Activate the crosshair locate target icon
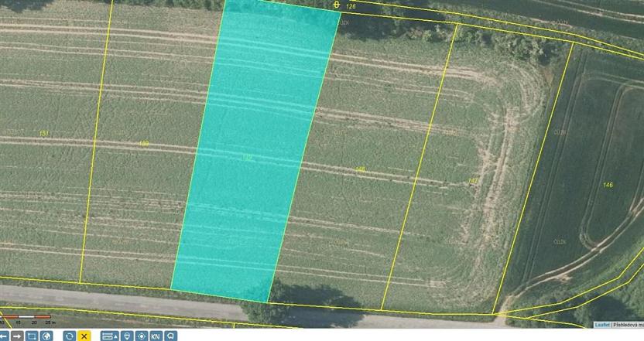This screenshot has height=341, width=644. click(x=141, y=336)
